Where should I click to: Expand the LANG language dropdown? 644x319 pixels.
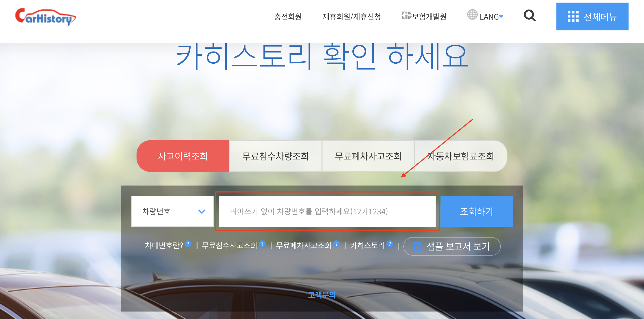[491, 17]
